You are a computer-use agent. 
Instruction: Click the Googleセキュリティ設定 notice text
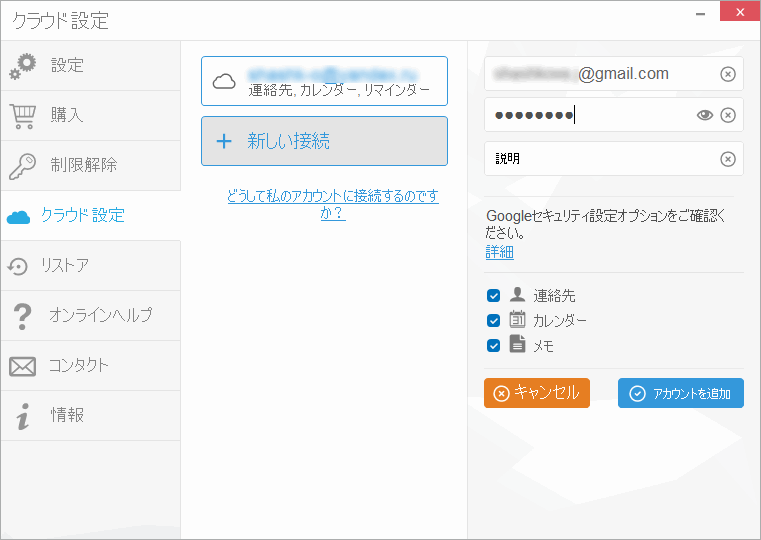click(x=606, y=224)
